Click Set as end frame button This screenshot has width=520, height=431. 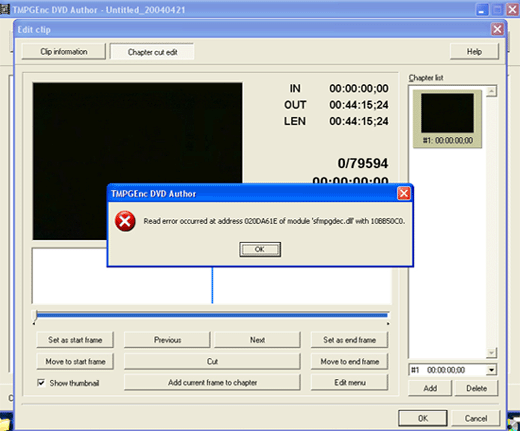tap(349, 340)
